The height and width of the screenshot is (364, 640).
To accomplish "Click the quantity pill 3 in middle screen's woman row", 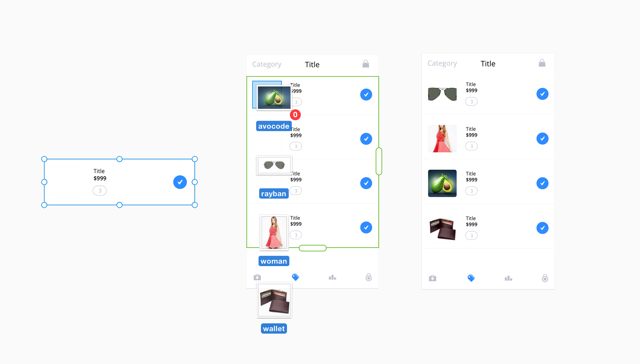I will (x=296, y=235).
